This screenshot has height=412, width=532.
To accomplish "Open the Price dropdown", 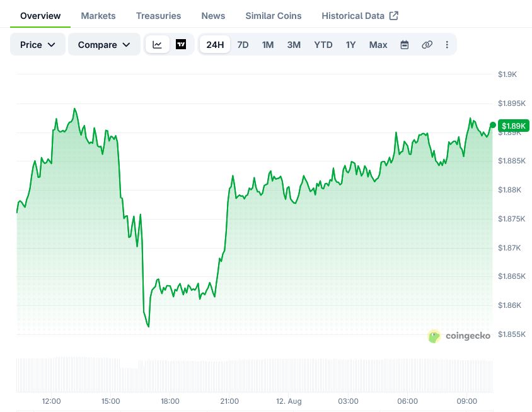I will (x=38, y=45).
